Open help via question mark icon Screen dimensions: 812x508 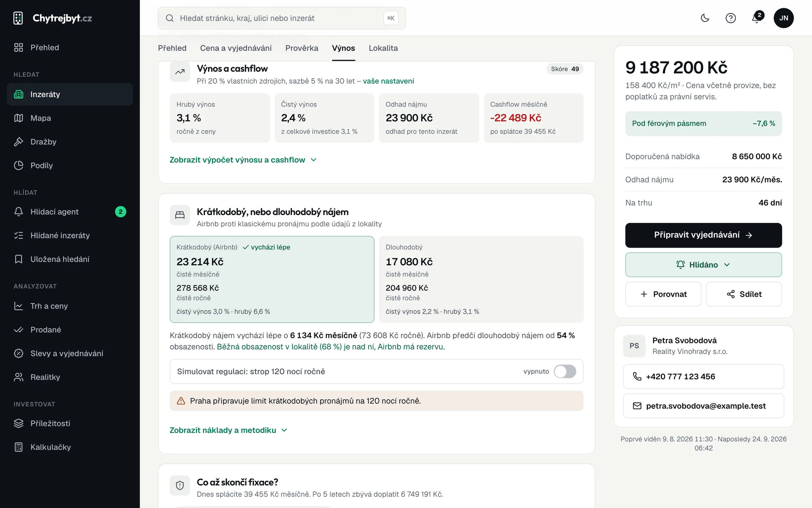pos(730,18)
